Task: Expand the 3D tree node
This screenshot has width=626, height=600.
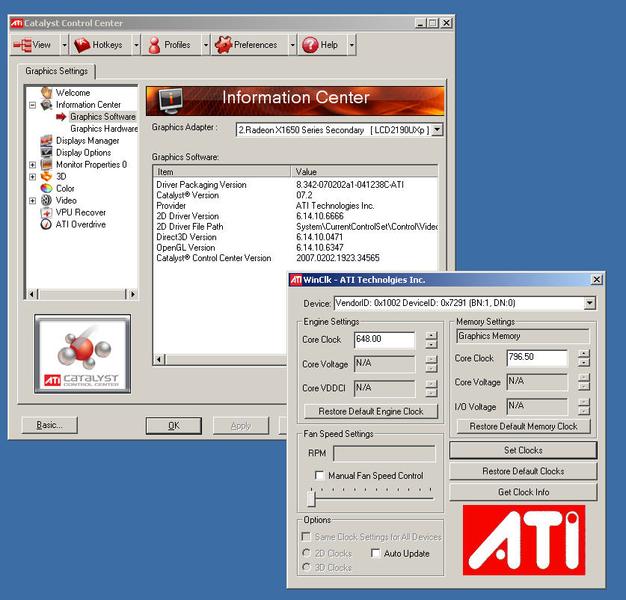Action: coord(32,177)
